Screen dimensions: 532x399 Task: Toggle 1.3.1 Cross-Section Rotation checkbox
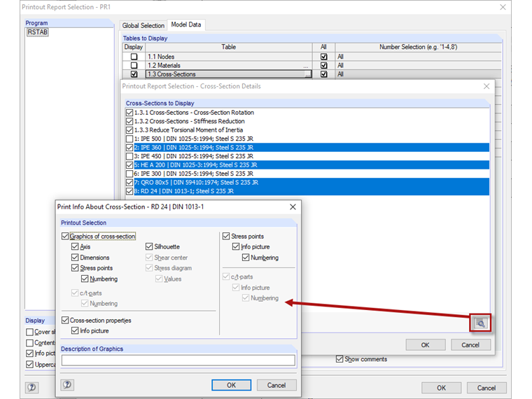pyautogui.click(x=129, y=113)
